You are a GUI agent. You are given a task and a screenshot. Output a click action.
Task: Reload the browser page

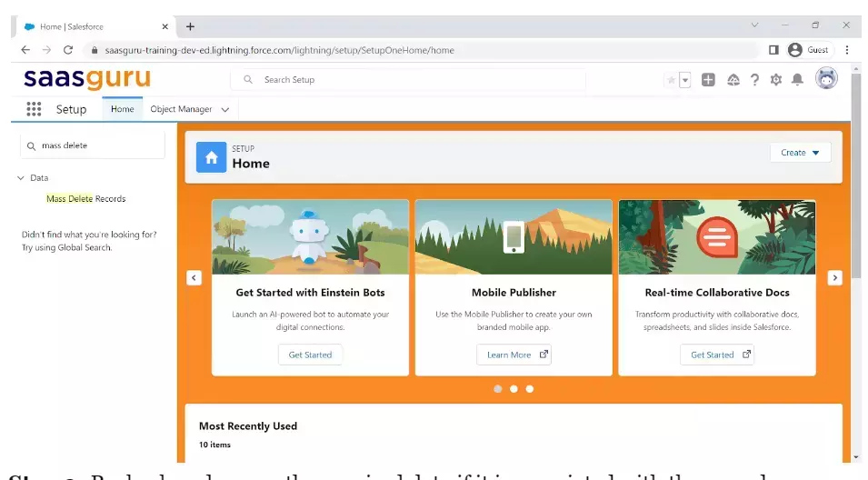point(68,50)
